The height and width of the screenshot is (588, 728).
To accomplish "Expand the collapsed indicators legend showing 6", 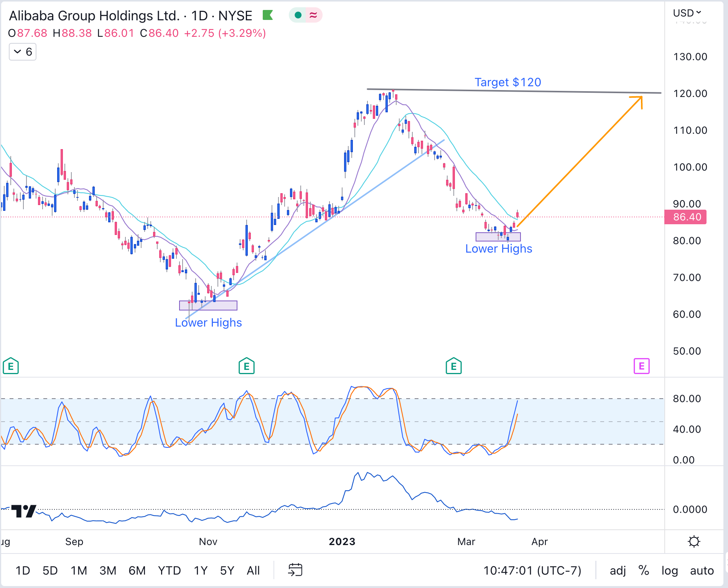I will 23,52.
